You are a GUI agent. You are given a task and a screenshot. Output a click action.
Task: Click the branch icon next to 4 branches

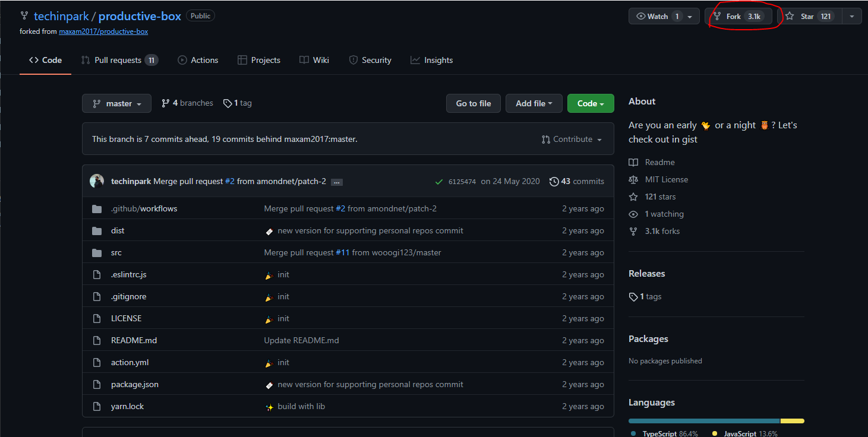tap(166, 103)
